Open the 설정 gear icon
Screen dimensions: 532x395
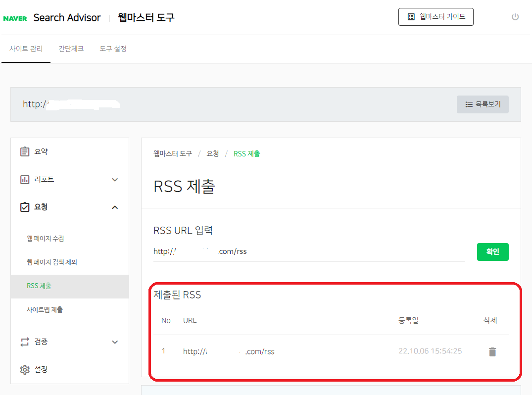(x=25, y=369)
